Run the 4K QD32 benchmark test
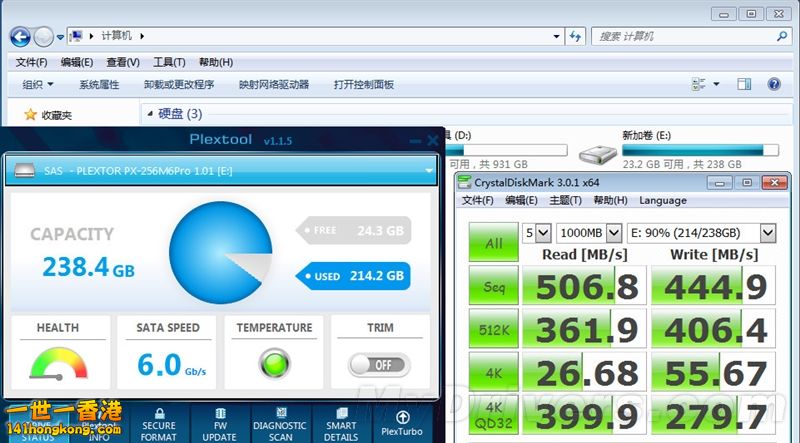 pos(493,414)
